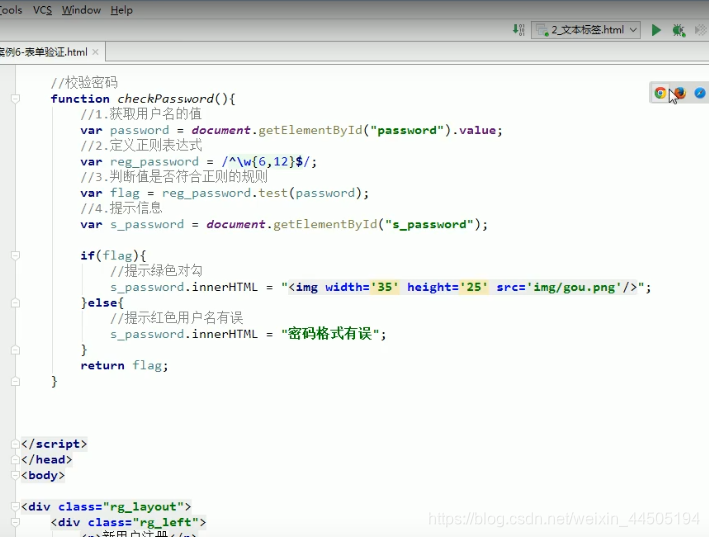Viewport: 709px width, 537px height.
Task: Click width='35' attribute in img string
Action: coord(362,287)
